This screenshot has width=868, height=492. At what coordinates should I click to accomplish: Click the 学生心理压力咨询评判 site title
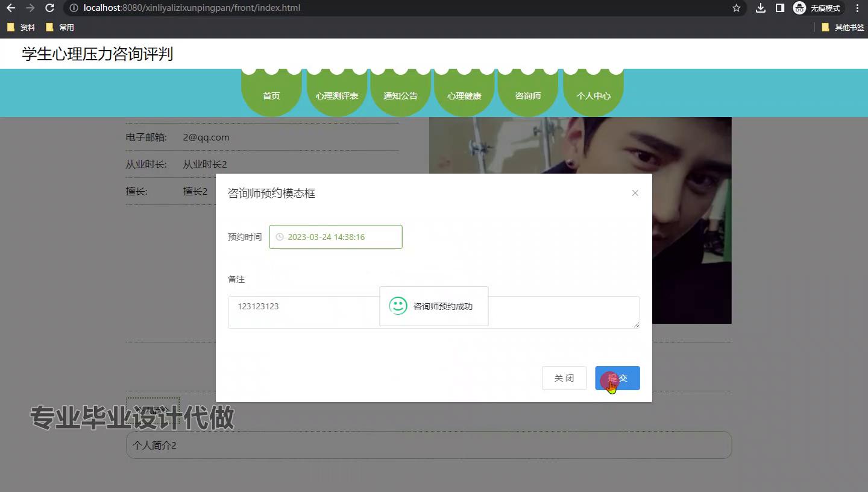tap(98, 54)
